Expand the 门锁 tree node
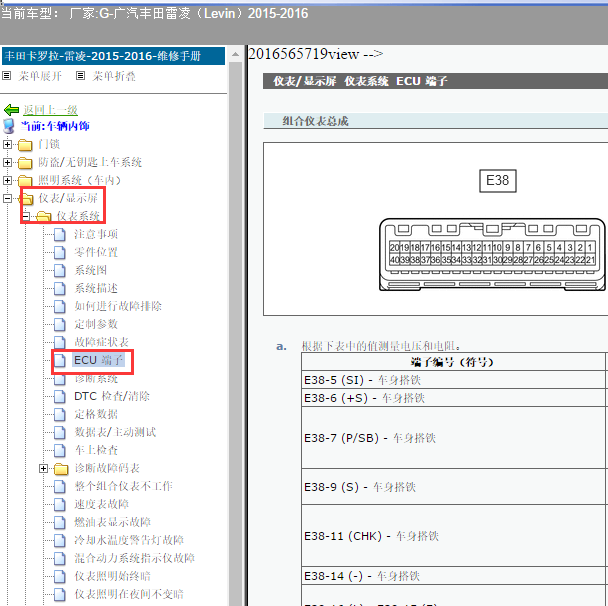Screen dimensions: 608x606 point(7,145)
